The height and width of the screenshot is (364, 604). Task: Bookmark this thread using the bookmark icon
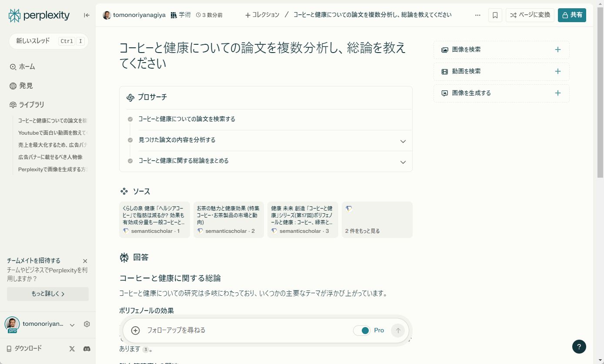point(494,14)
